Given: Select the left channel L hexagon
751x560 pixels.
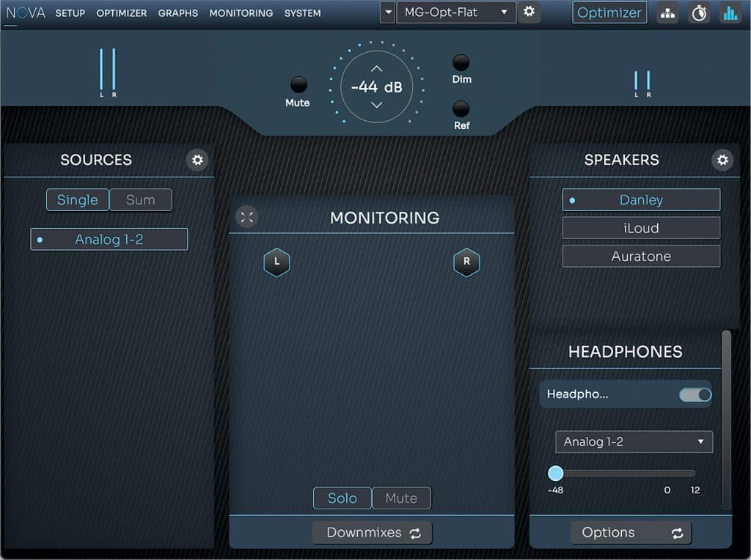Looking at the screenshot, I should click(x=276, y=262).
